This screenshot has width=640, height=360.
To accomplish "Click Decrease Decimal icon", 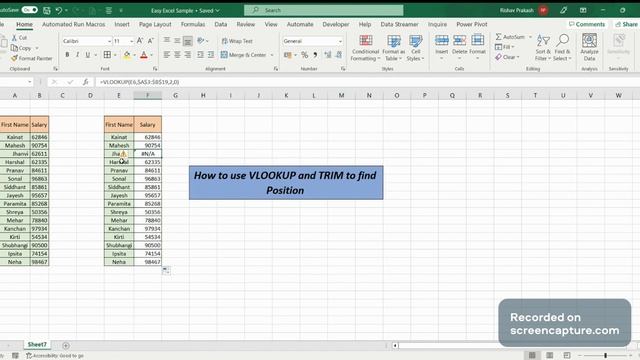I will pos(339,55).
